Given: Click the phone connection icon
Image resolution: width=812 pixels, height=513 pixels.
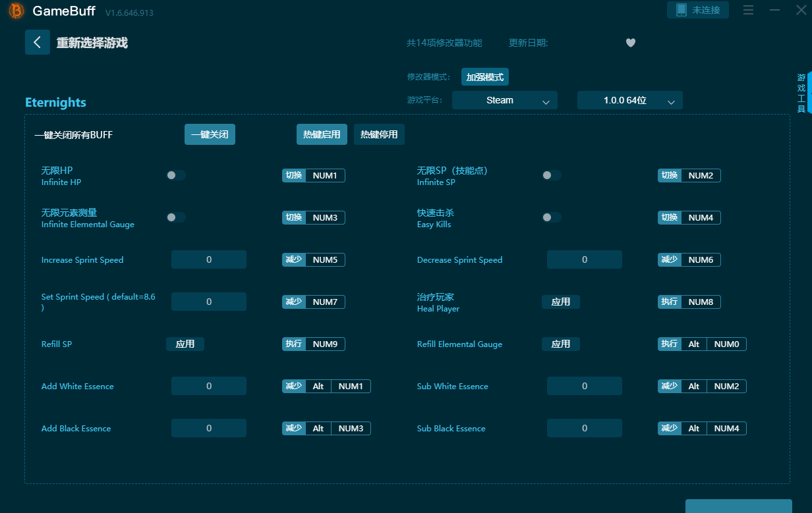Looking at the screenshot, I should point(681,10).
